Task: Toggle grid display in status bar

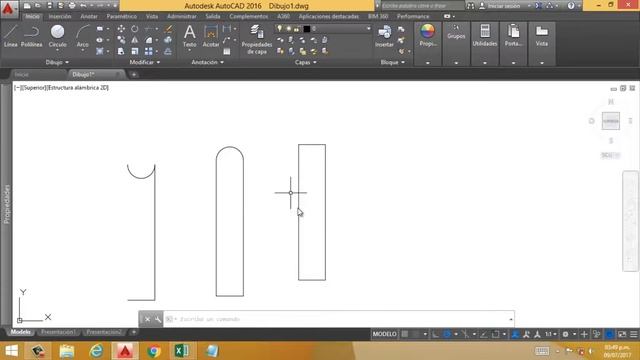Action: point(404,334)
